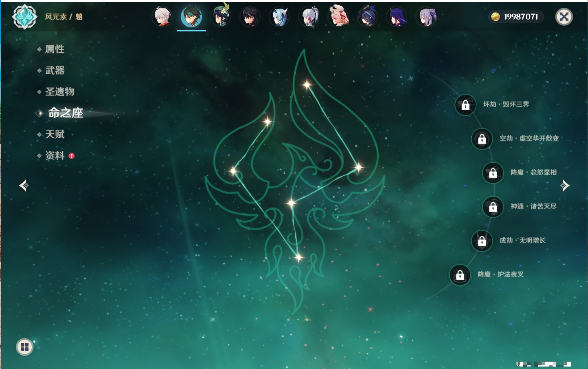Open the 属性 attributes page

click(x=55, y=49)
